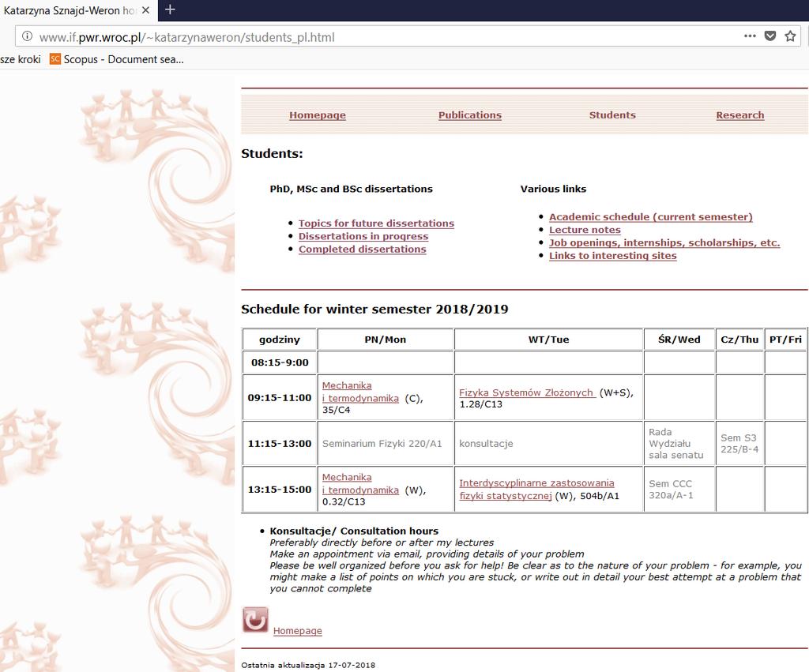The image size is (809, 672).
Task: Go to the Publications menu item
Action: point(469,115)
